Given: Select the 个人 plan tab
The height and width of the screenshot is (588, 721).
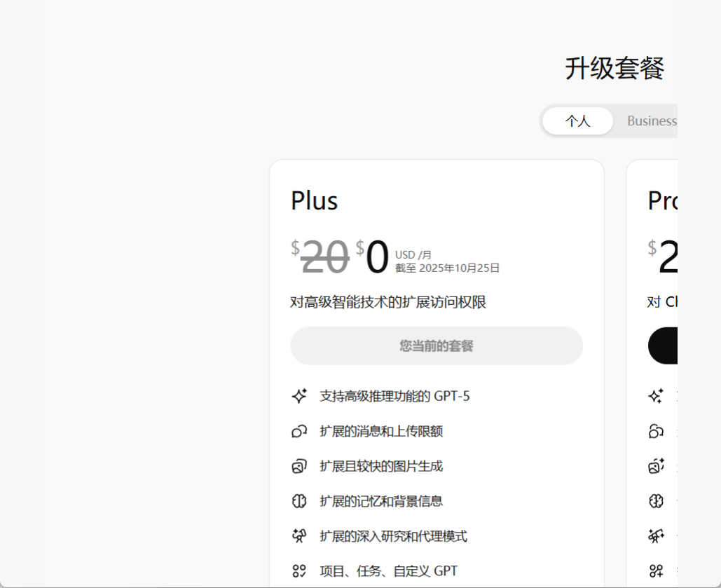Looking at the screenshot, I should click(577, 121).
